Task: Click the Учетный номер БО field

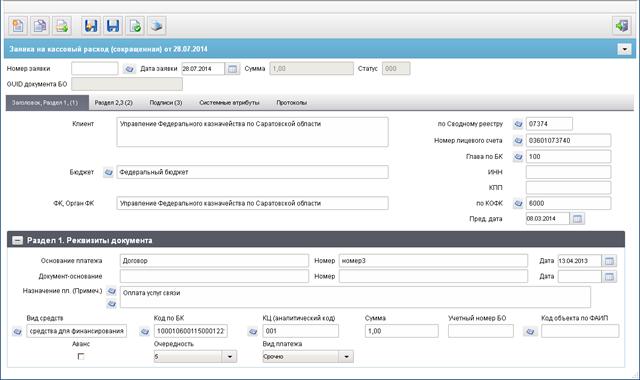Action: click(x=481, y=331)
